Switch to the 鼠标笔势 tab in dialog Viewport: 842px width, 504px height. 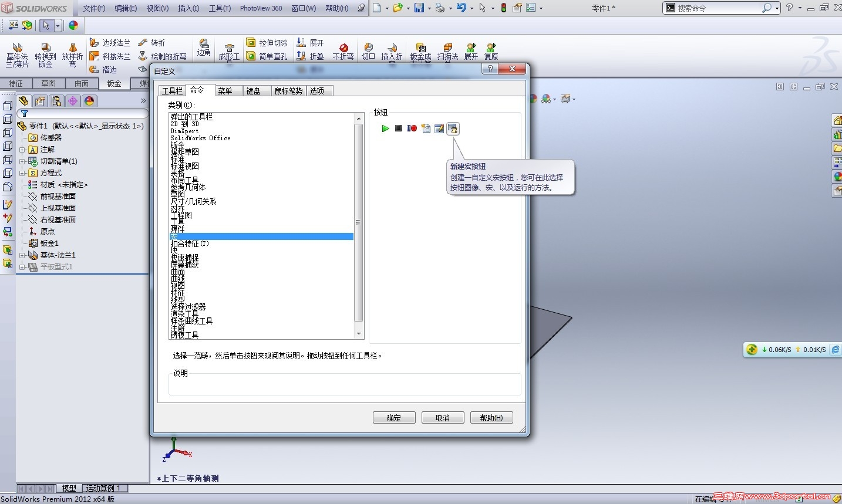click(x=289, y=91)
